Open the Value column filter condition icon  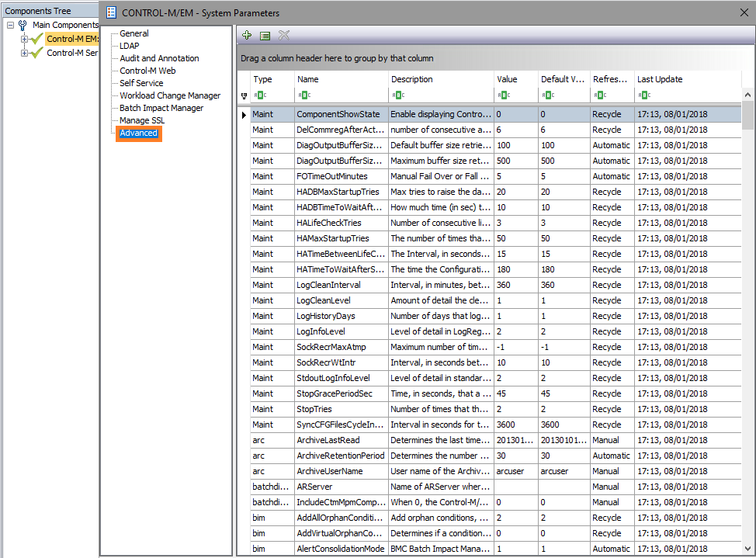504,95
